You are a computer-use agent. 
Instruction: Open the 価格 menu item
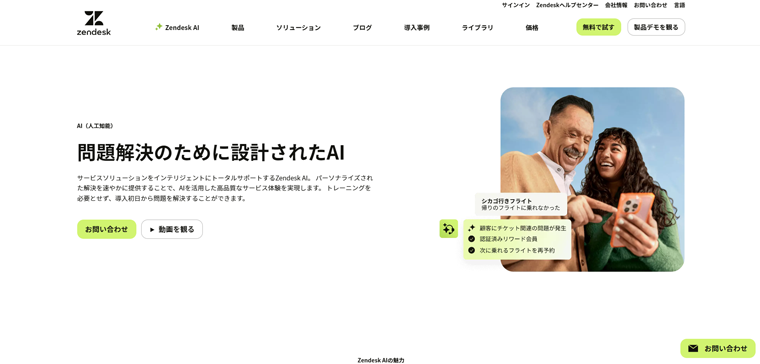point(532,28)
